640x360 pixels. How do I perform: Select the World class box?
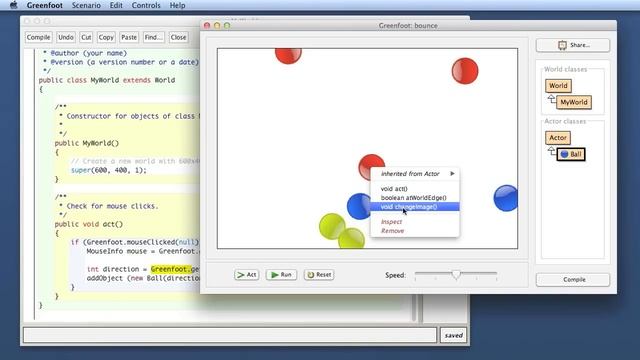558,86
